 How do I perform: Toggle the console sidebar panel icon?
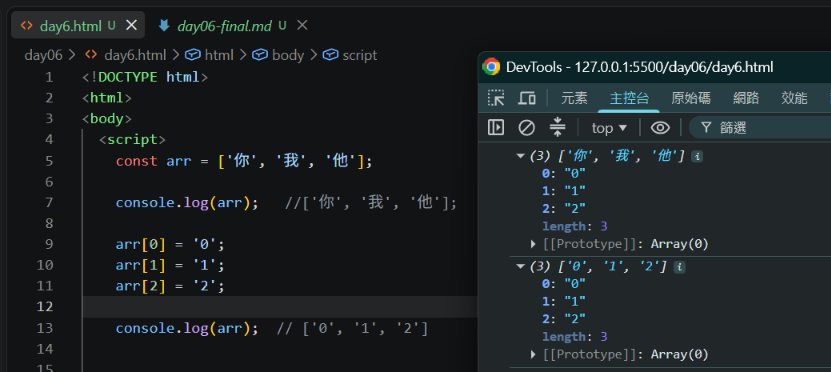pyautogui.click(x=496, y=128)
